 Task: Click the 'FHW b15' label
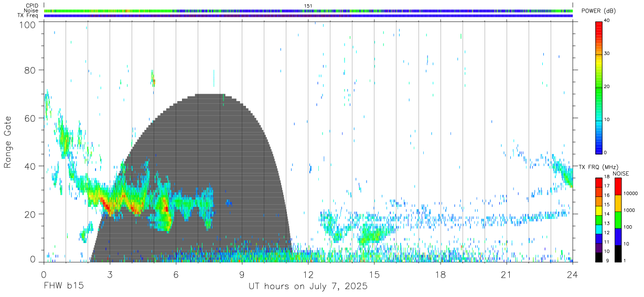tap(63, 287)
